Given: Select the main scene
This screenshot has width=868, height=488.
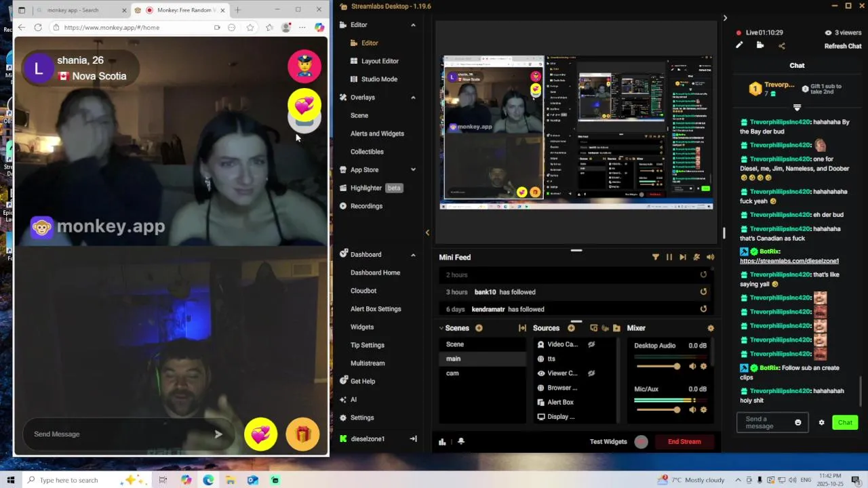Looking at the screenshot, I should [482, 359].
